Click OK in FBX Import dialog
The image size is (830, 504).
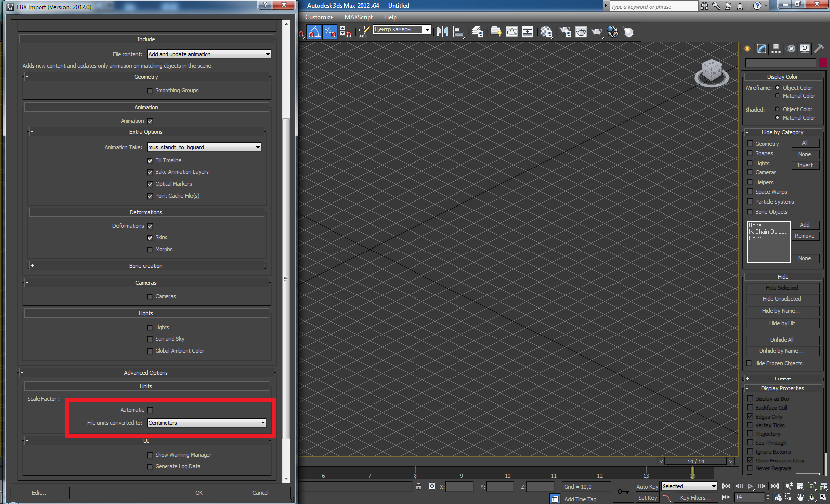point(199,493)
